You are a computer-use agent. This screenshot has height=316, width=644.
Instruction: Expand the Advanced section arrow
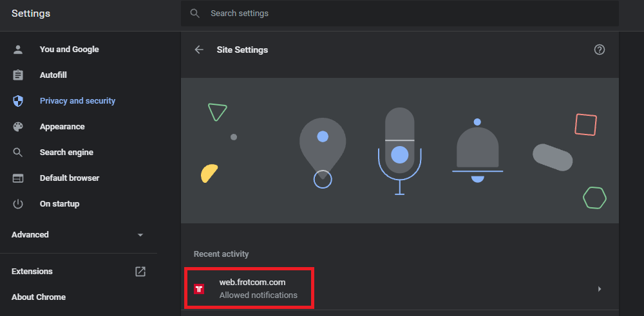(x=140, y=235)
